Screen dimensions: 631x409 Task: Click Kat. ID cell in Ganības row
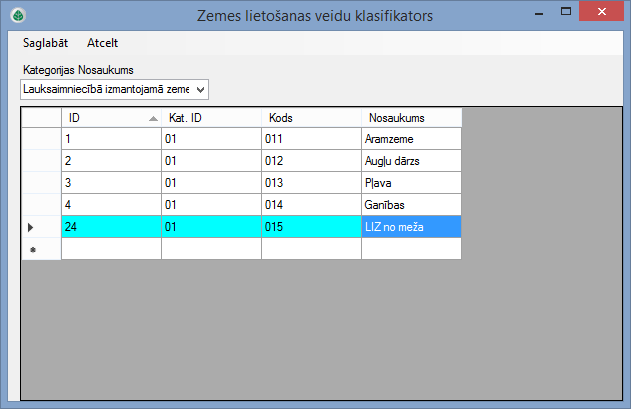(x=211, y=205)
